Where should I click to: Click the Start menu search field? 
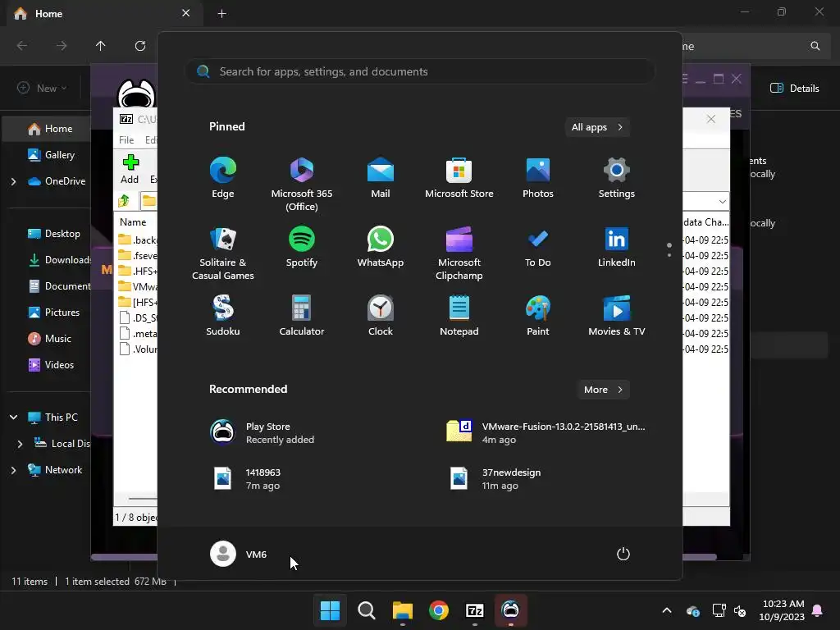[420, 71]
